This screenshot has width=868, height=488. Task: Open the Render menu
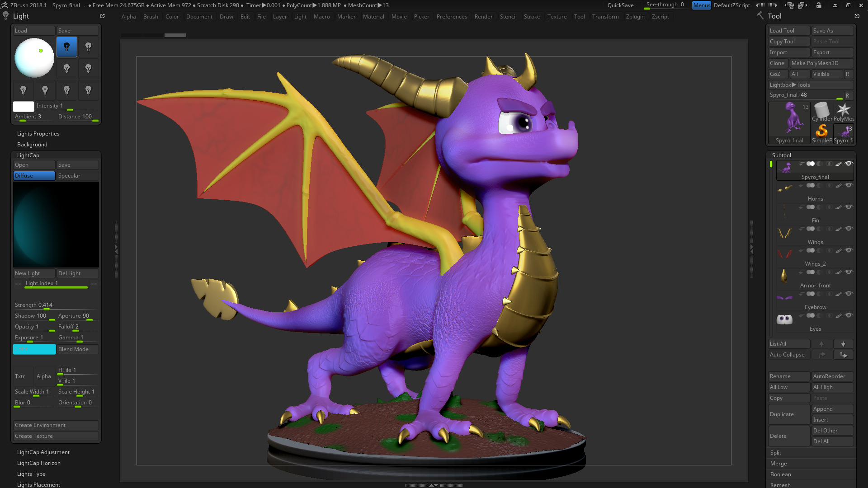pos(484,16)
